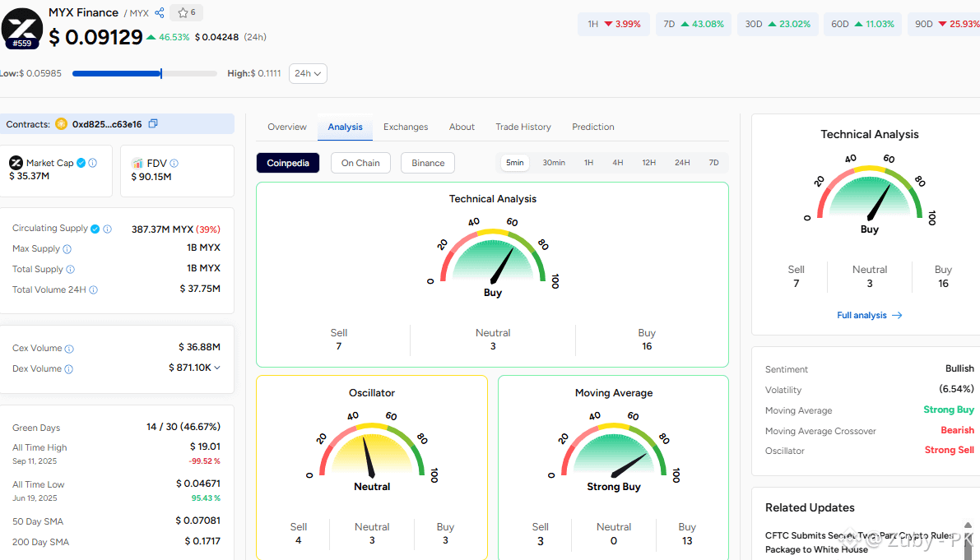The image size is (980, 560).
Task: Click Circulating Supply info icon
Action: point(108,229)
